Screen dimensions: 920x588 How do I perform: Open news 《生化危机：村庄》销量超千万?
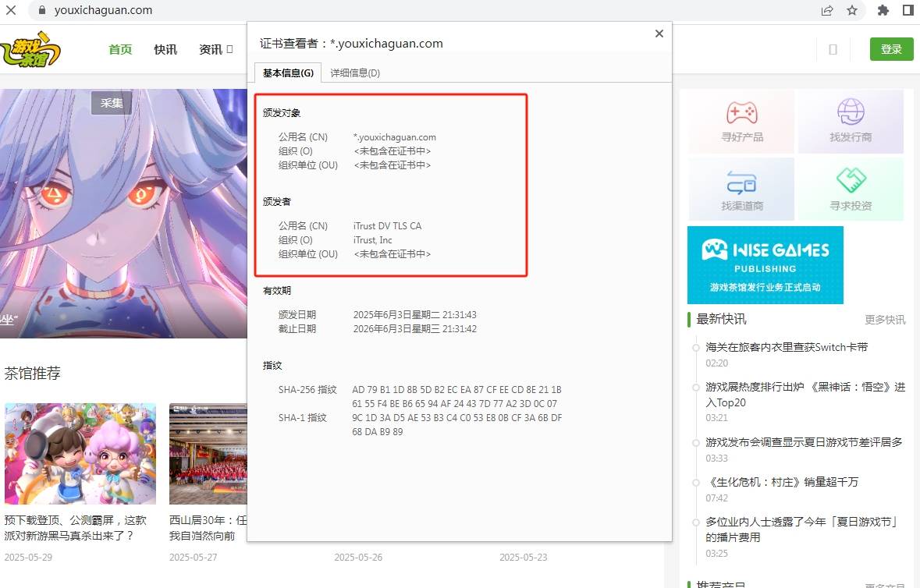pyautogui.click(x=782, y=482)
